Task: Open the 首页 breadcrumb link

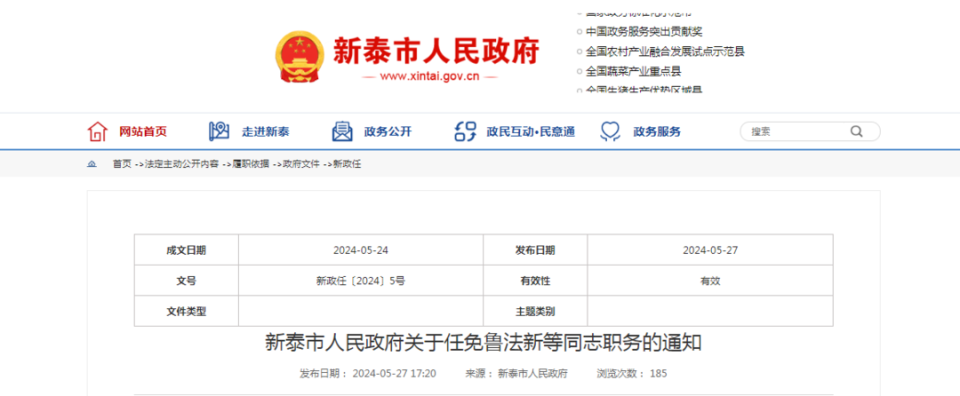Action: [121, 164]
